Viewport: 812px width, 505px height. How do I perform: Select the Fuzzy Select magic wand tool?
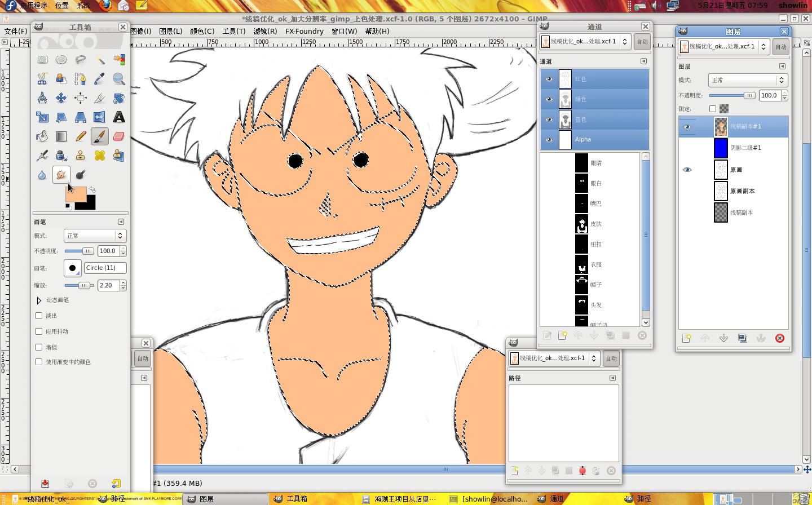100,60
